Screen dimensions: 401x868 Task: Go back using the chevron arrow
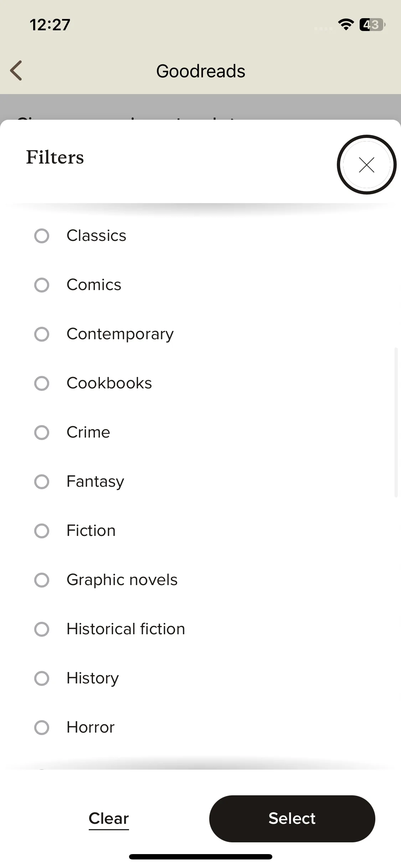(x=16, y=71)
